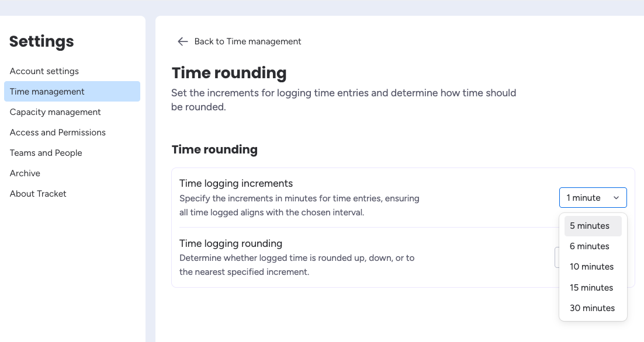View About Tracket page
644x342 pixels.
[38, 194]
